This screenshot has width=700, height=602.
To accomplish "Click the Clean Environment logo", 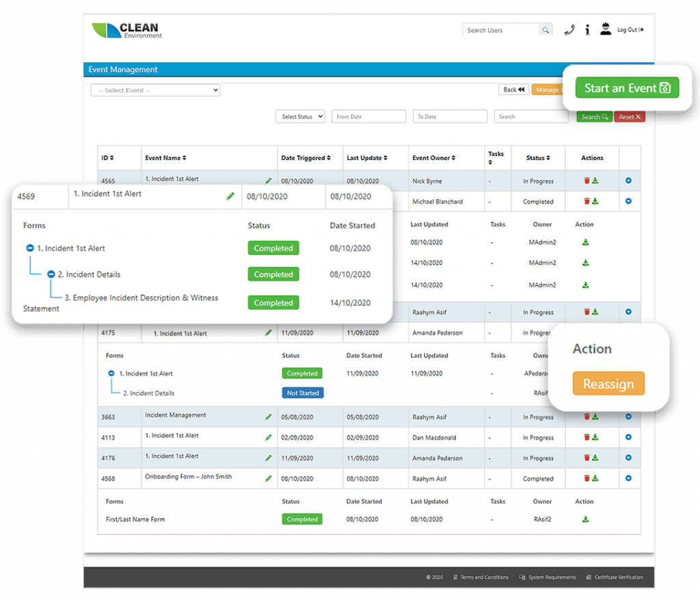I will point(126,30).
